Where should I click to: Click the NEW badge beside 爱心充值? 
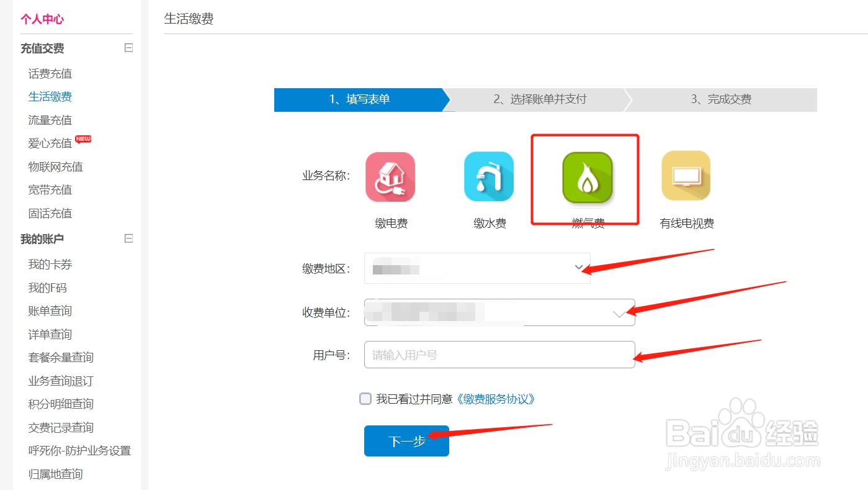coord(83,138)
